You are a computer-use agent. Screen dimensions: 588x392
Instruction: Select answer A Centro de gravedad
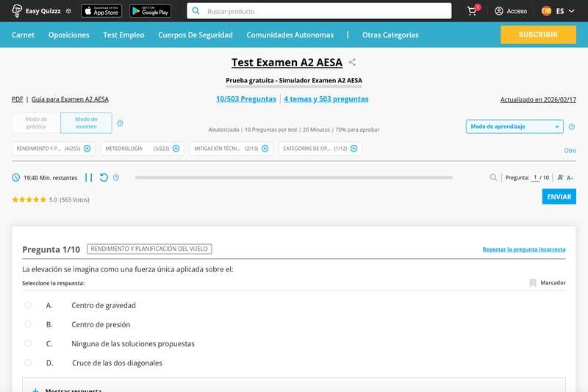pos(28,305)
